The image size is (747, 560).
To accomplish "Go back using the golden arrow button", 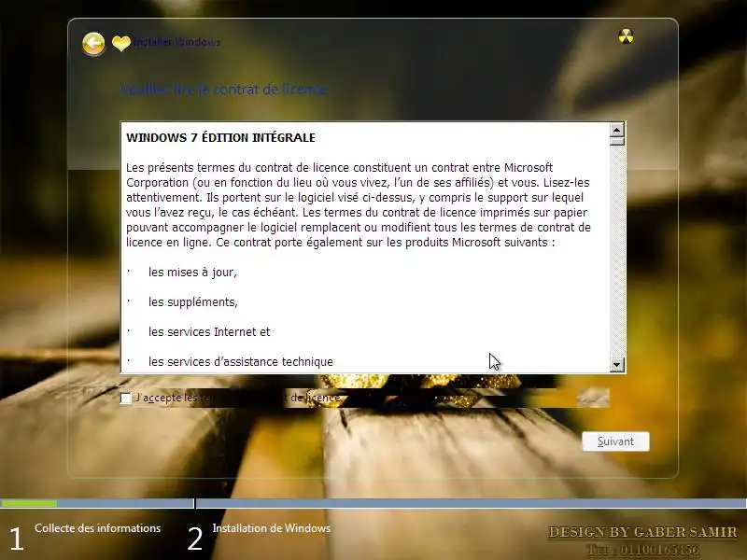I will pos(93,44).
